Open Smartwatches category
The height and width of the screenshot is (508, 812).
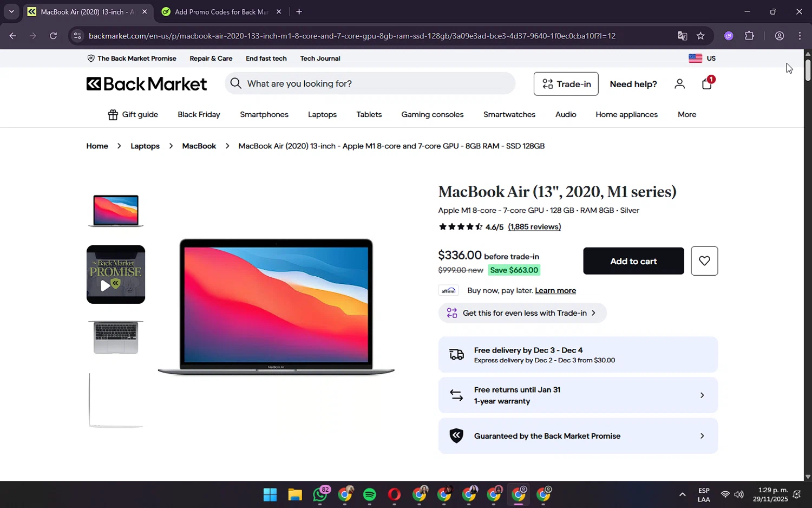(x=509, y=114)
